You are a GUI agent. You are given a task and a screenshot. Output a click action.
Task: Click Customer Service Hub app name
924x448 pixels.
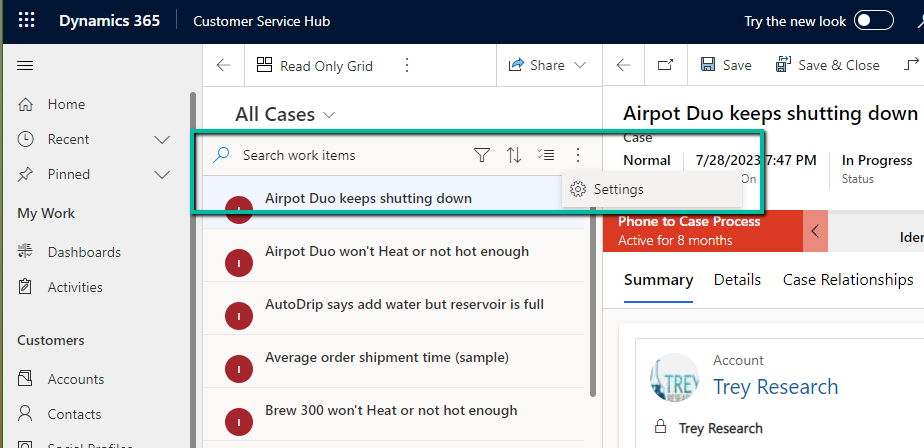[261, 21]
